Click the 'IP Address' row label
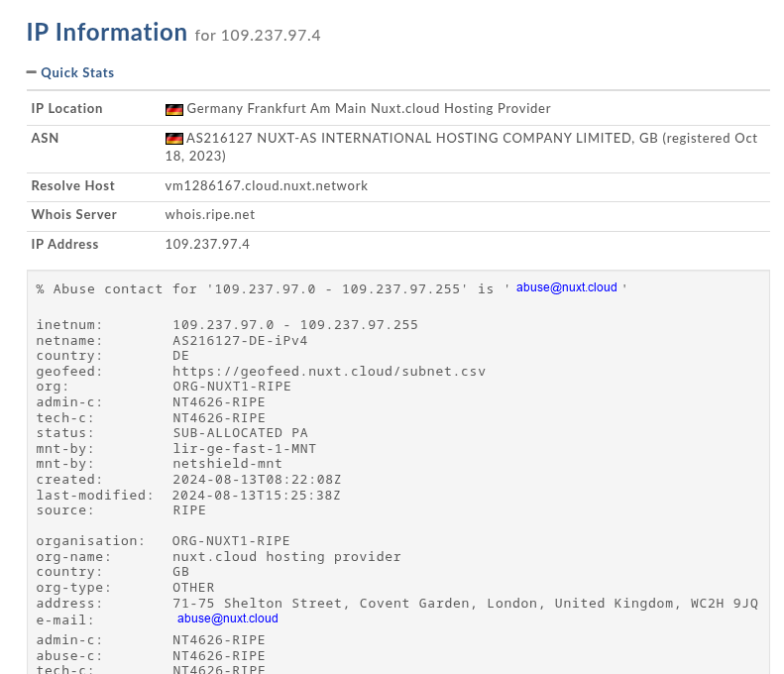Image resolution: width=784 pixels, height=674 pixels. 65,244
